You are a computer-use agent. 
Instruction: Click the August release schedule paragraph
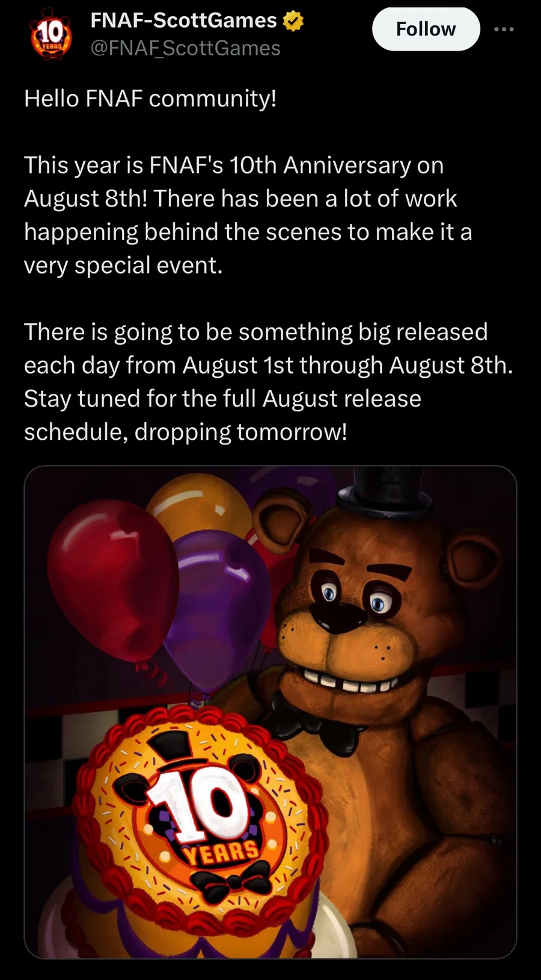tap(268, 381)
